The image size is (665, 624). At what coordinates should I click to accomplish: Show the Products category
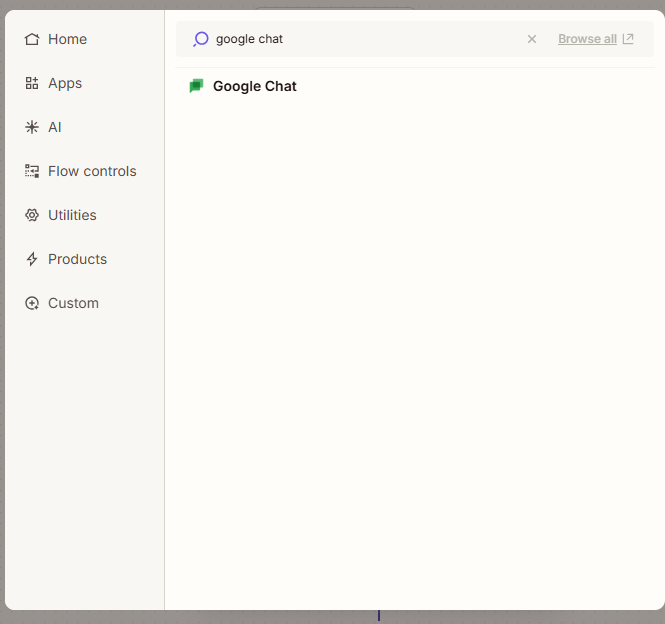[x=77, y=259]
